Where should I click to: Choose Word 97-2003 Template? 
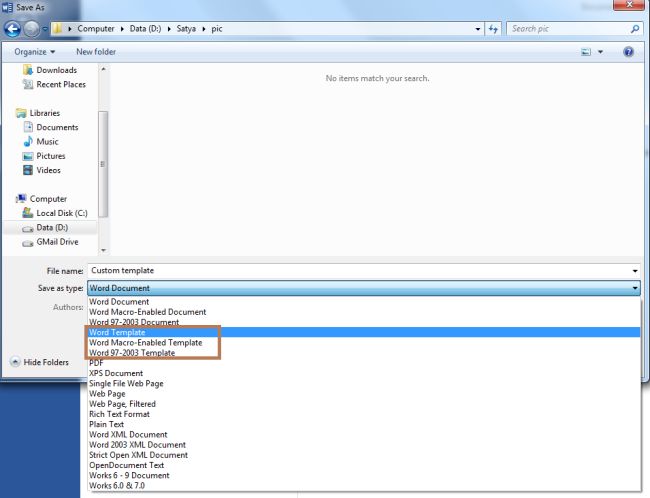click(x=364, y=353)
